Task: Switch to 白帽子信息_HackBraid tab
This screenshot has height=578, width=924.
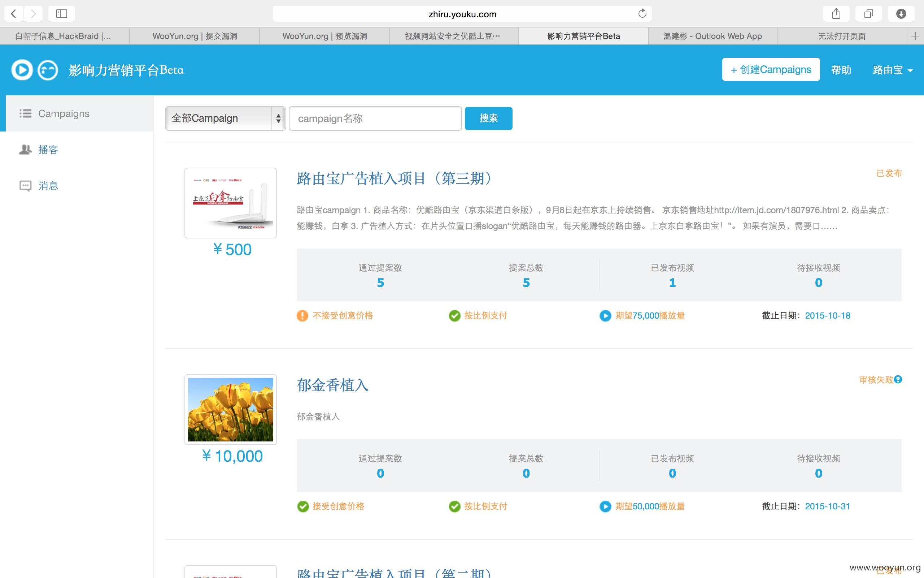Action: click(x=65, y=36)
